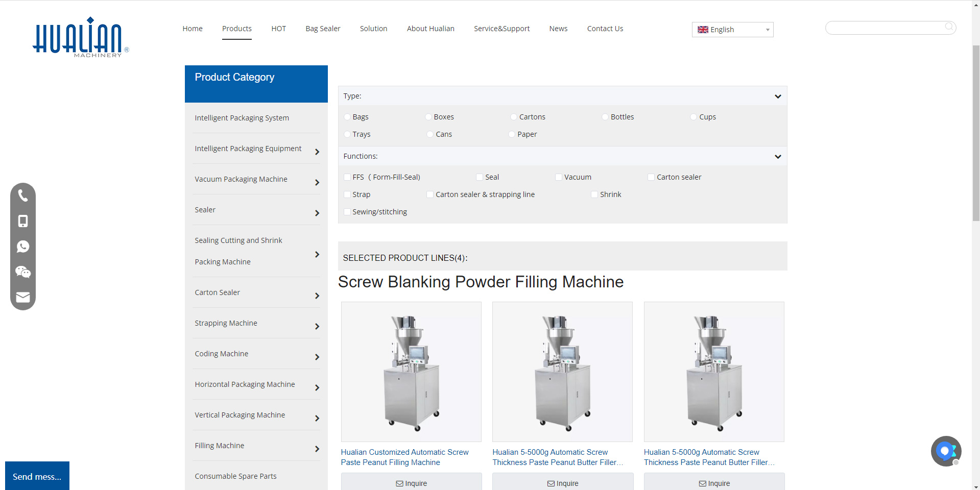Image resolution: width=980 pixels, height=490 pixels.
Task: Select the Paper type radio button
Action: click(x=512, y=134)
